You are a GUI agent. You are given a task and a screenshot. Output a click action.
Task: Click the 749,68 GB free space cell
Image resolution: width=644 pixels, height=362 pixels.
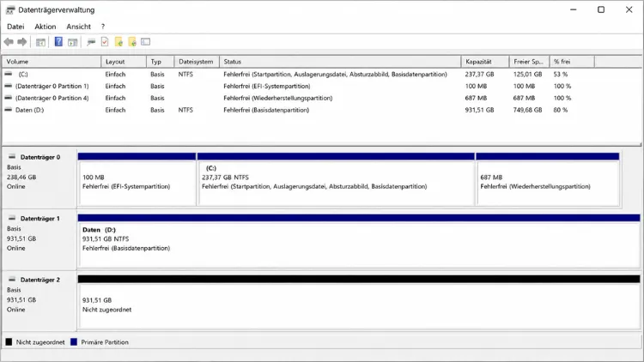pyautogui.click(x=527, y=110)
